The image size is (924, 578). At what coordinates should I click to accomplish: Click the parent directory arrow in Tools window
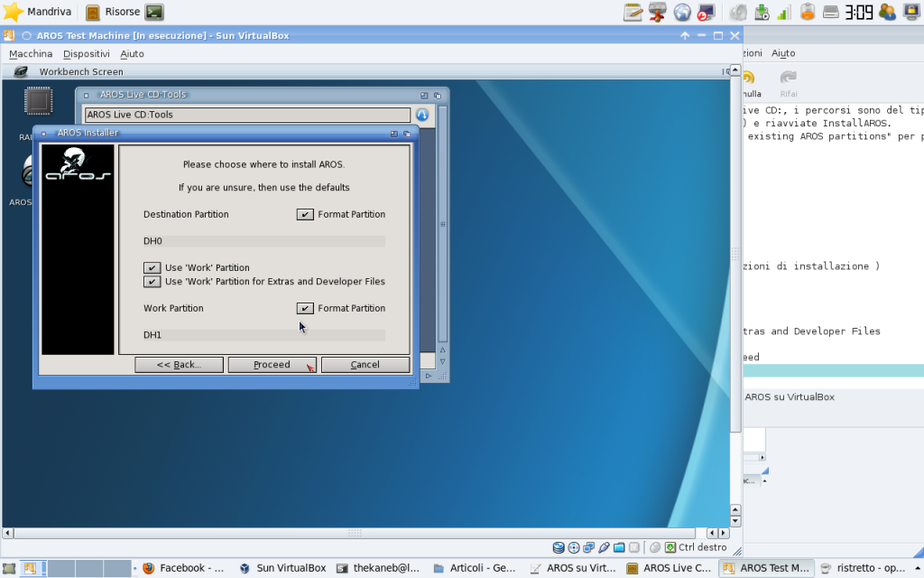(422, 115)
